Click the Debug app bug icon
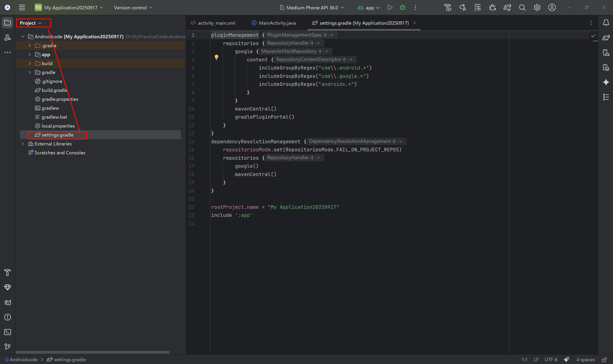Image resolution: width=613 pixels, height=364 pixels. 402,8
